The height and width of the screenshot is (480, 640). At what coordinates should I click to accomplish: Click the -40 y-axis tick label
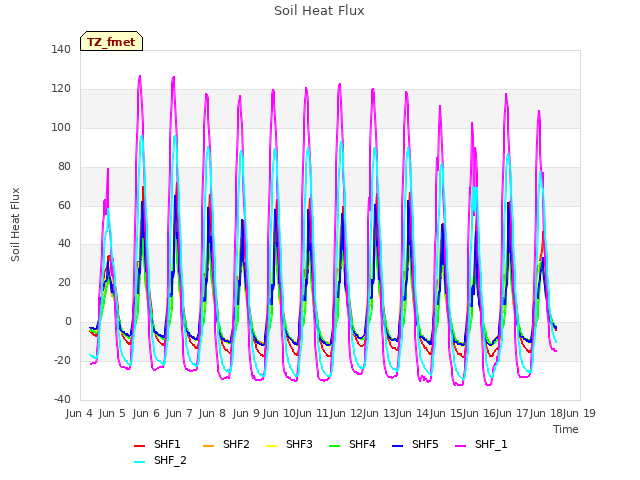click(x=62, y=399)
